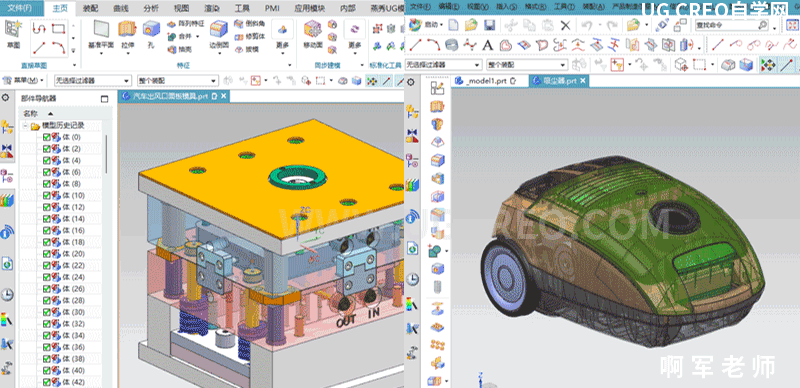Expand the 整个装配 dropdown in the right window
Image resolution: width=800 pixels, height=388 pixels.
point(527,65)
